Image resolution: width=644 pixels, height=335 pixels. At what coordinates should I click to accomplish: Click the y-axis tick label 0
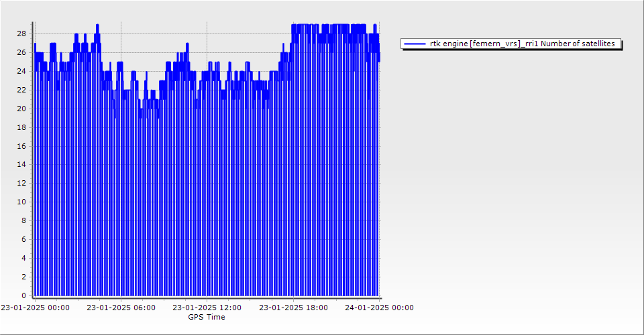[x=23, y=295]
